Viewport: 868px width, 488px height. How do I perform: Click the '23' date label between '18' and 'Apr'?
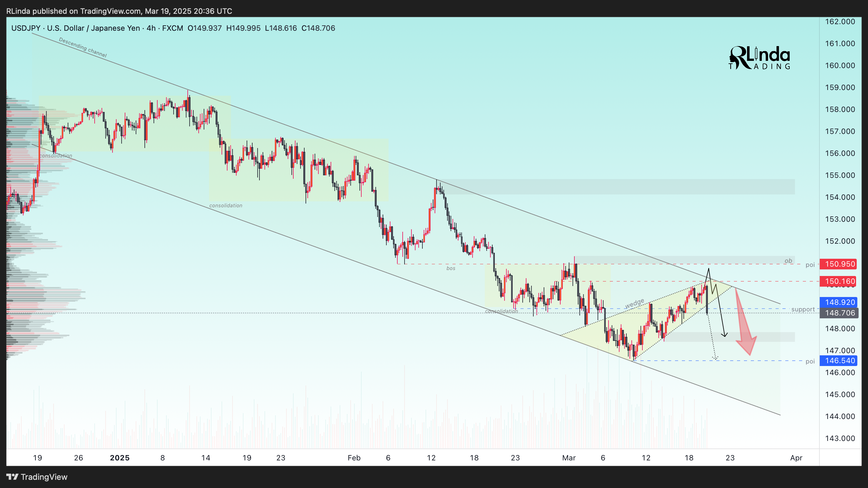[x=730, y=458]
